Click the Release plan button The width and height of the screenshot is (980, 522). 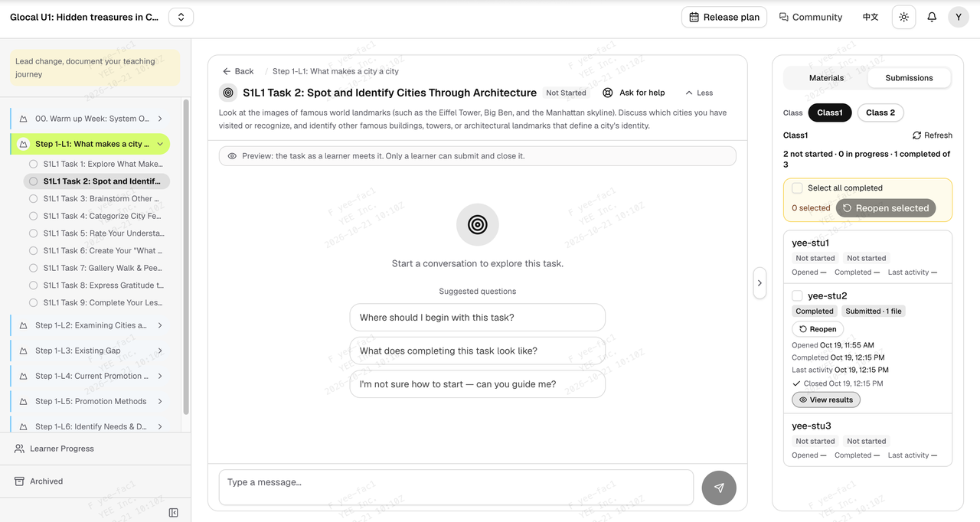click(724, 17)
